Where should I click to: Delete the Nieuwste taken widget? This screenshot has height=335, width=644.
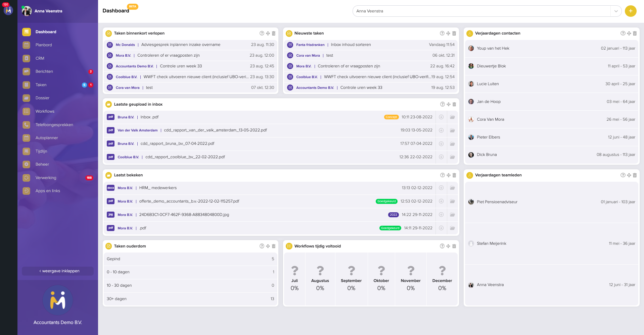coord(454,33)
